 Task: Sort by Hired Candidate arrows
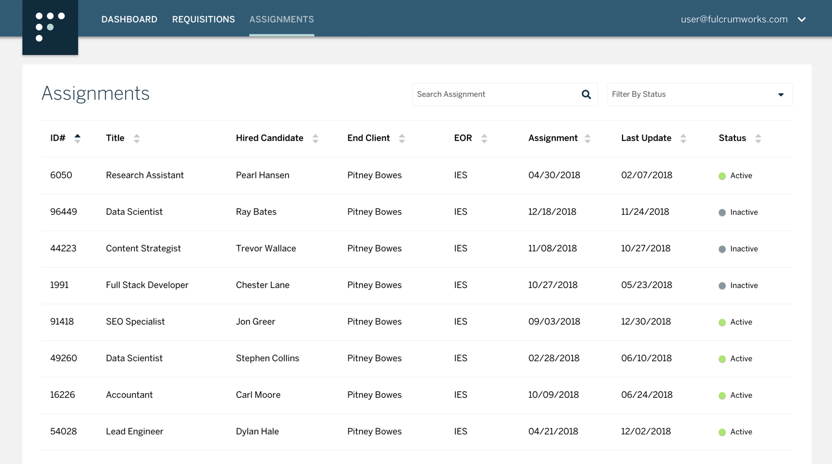click(315, 139)
